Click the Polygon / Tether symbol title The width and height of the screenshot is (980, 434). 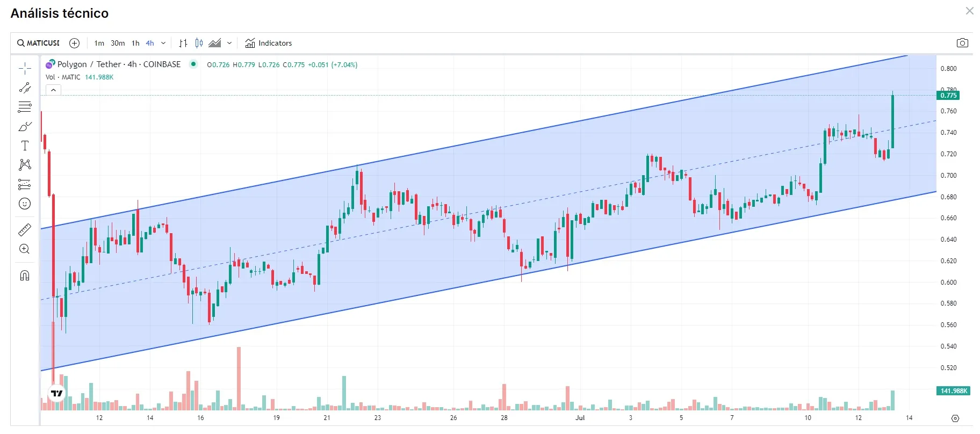pyautogui.click(x=119, y=64)
